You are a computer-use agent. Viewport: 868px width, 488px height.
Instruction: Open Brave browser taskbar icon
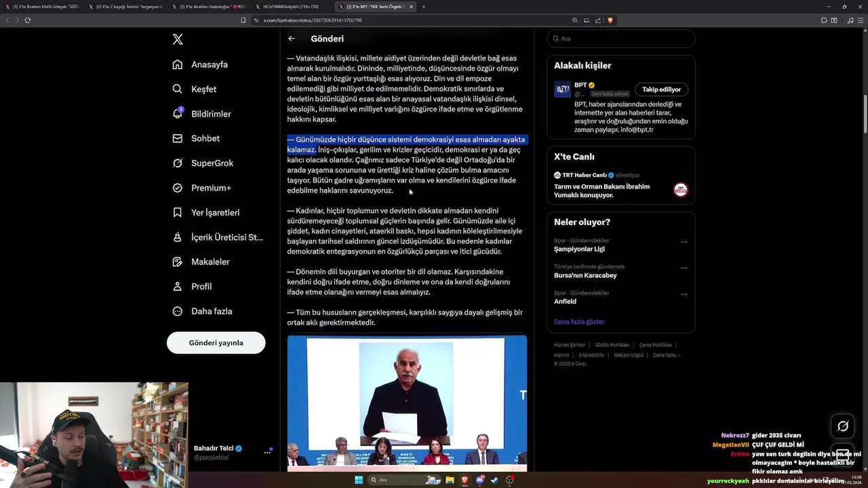coord(465,480)
